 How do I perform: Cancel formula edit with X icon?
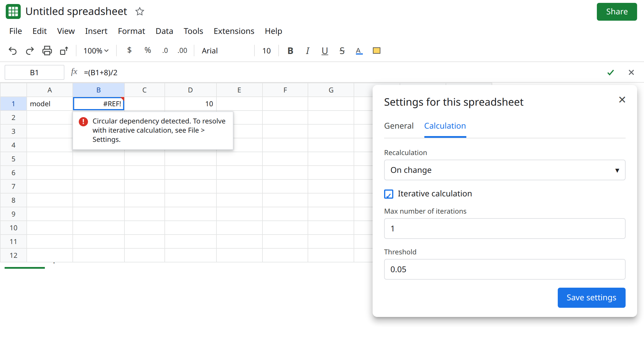coord(631,72)
